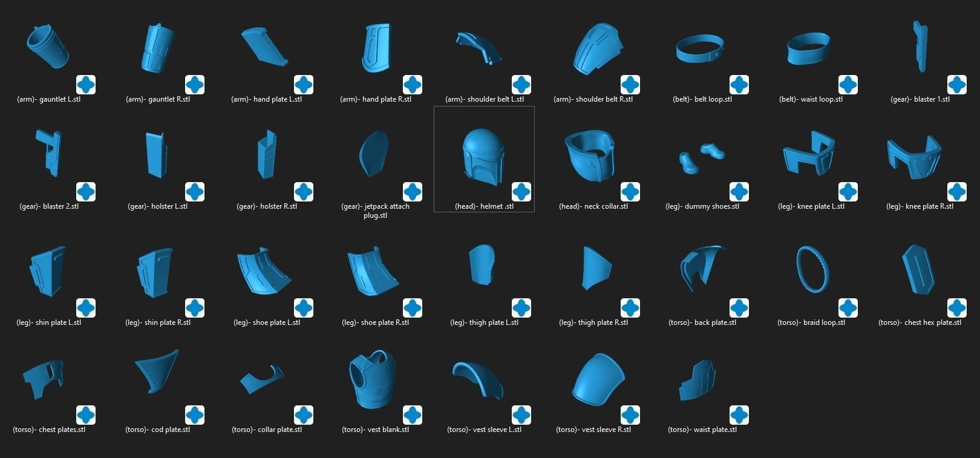Click the "(arm)- shoulder belt R.stl" filename
This screenshot has width=980, height=458.
click(593, 99)
